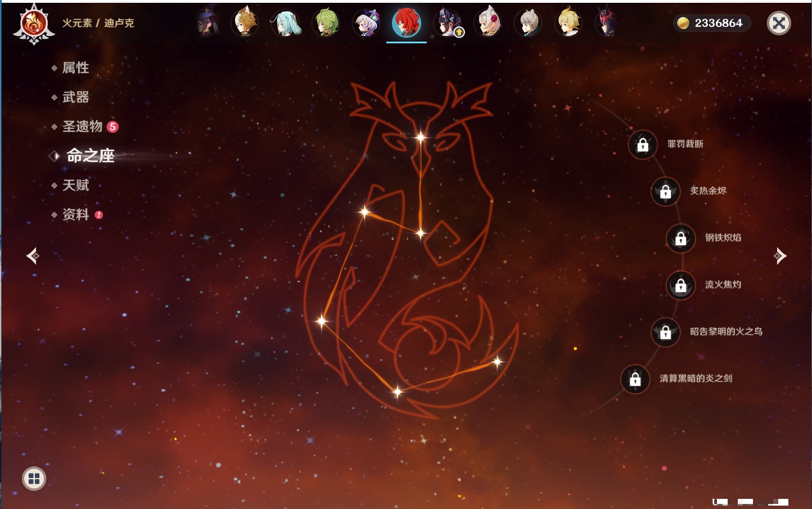View the 清算黑暗的炎之剑 constellation
Image resolution: width=812 pixels, height=509 pixels.
[695, 379]
